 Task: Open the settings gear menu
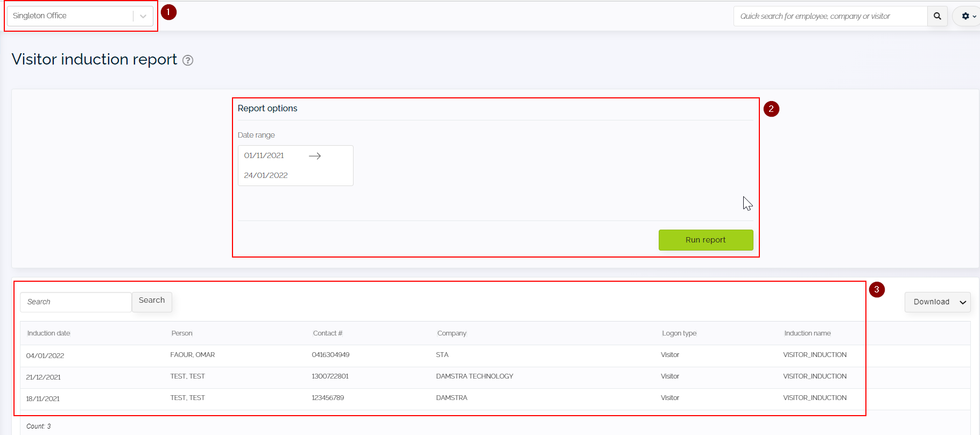pyautogui.click(x=968, y=16)
